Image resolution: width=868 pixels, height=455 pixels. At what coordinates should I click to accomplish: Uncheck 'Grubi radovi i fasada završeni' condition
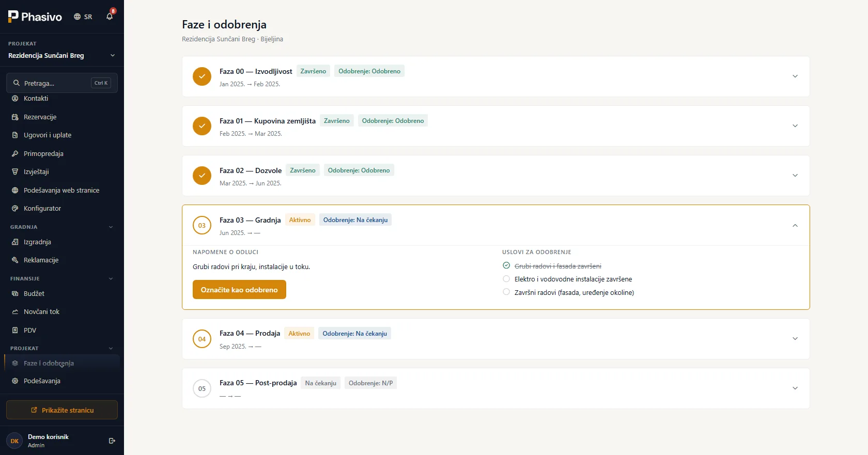point(506,265)
